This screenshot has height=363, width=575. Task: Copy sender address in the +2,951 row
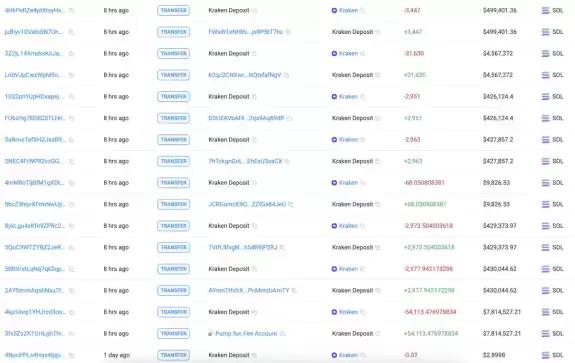pyautogui.click(x=289, y=118)
